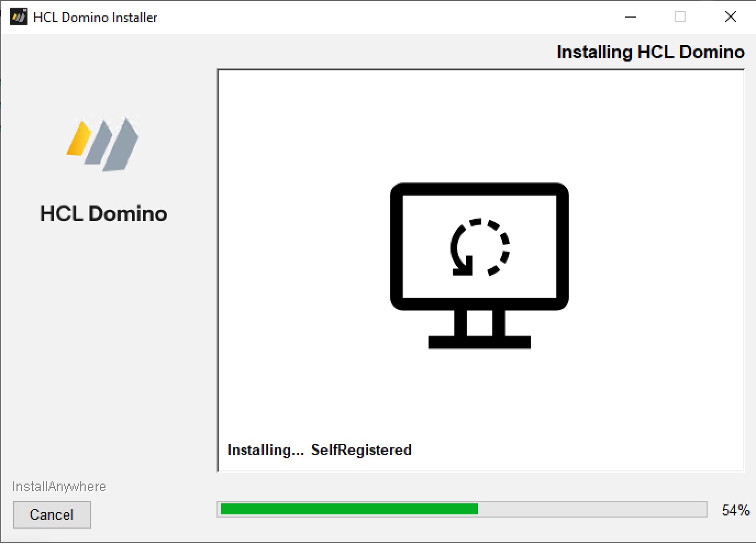Image resolution: width=756 pixels, height=544 pixels.
Task: Click the 'Installing HCL Domino' heading
Action: point(651,52)
